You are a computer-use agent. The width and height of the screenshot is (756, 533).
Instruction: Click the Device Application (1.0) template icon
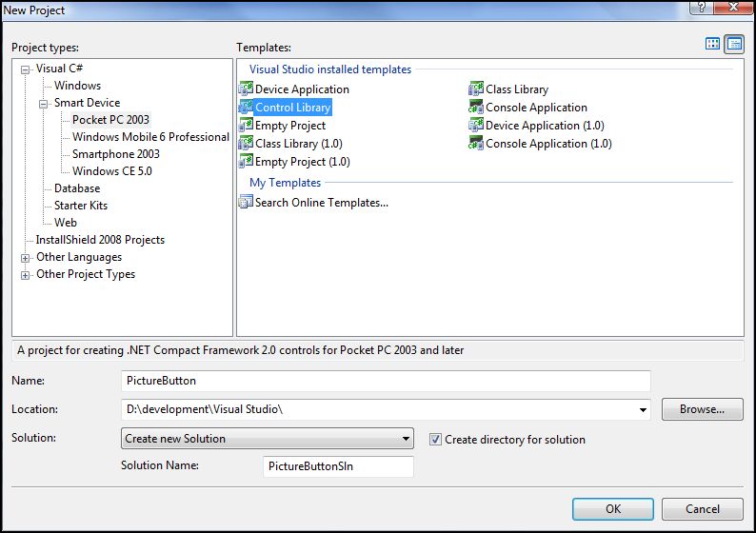pyautogui.click(x=476, y=126)
